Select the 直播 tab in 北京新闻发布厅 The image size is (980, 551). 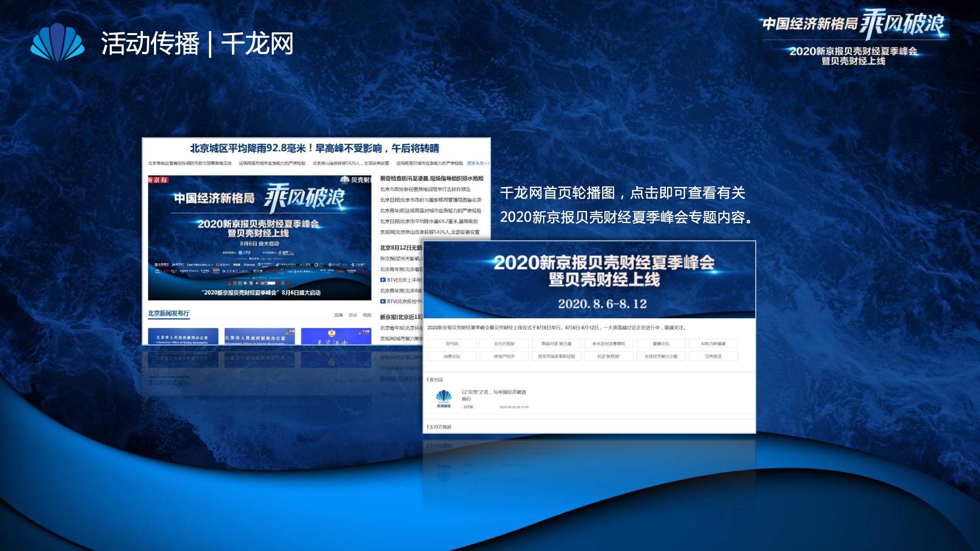click(x=338, y=315)
